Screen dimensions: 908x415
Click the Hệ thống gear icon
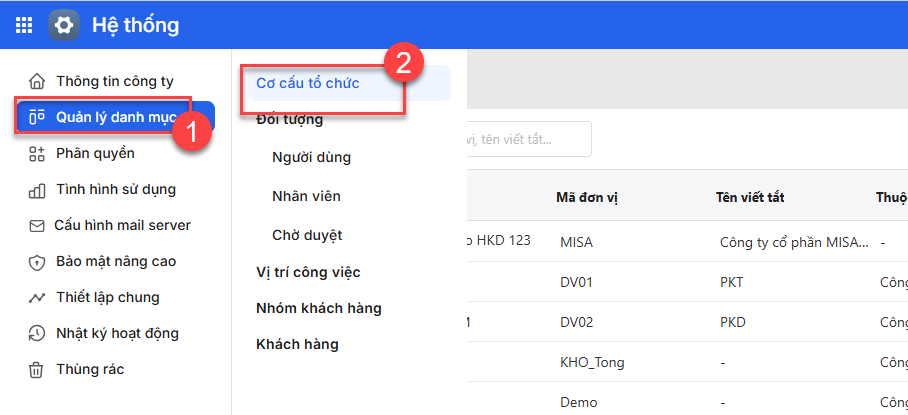point(65,25)
